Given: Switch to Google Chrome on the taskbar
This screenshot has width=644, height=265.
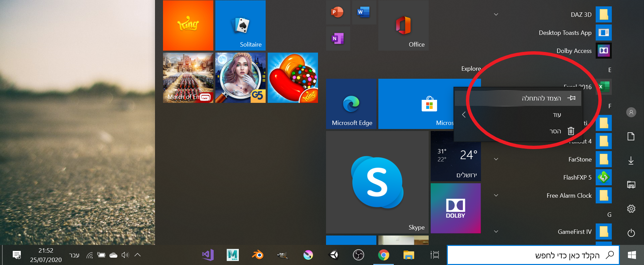Looking at the screenshot, I should pyautogui.click(x=384, y=255).
